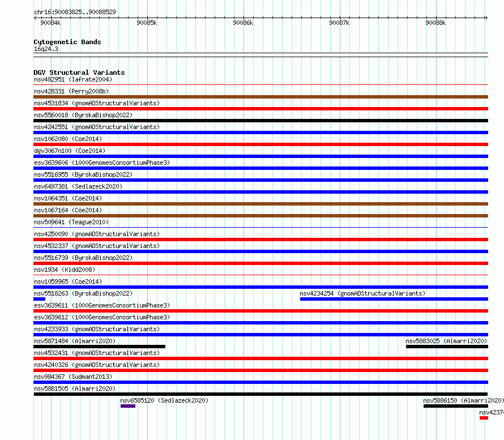Click the 90087k ruler position label
The height and width of the screenshot is (440, 504).
coord(339,23)
